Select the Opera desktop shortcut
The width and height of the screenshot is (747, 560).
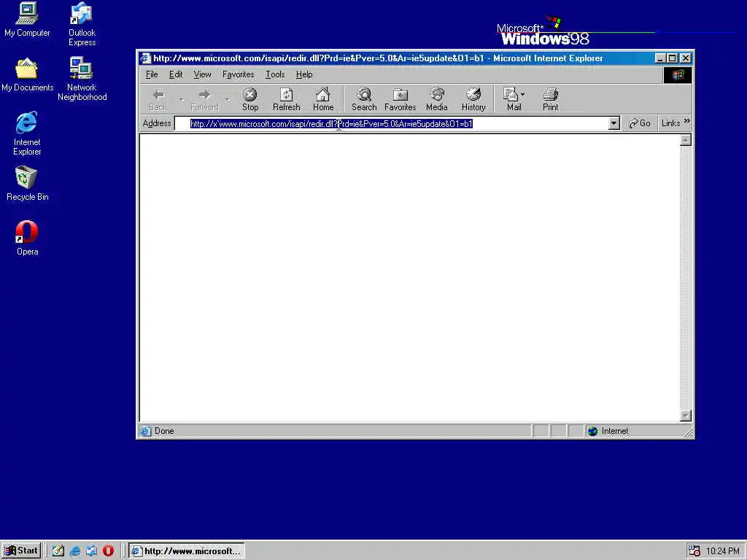click(27, 238)
